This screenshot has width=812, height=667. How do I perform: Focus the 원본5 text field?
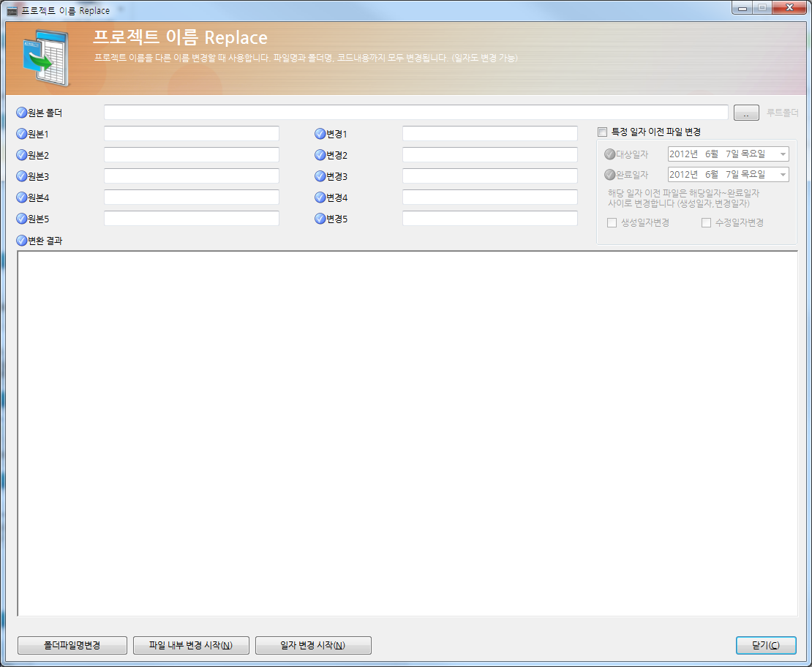[x=192, y=218]
